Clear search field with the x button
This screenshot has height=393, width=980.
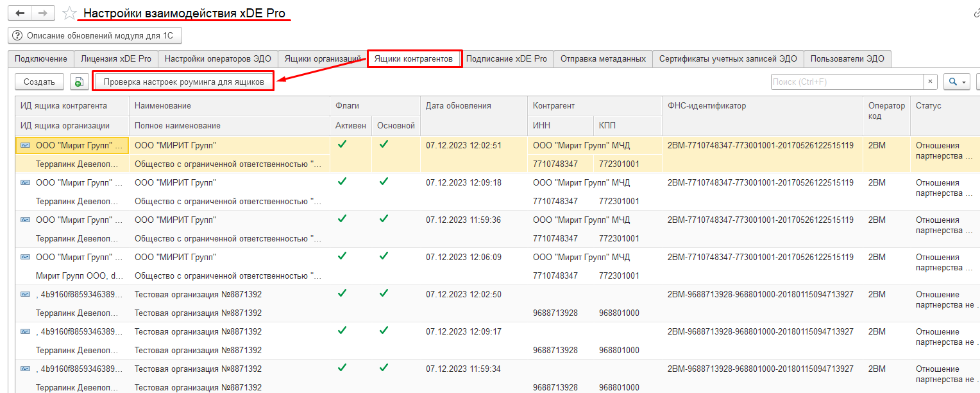[931, 82]
